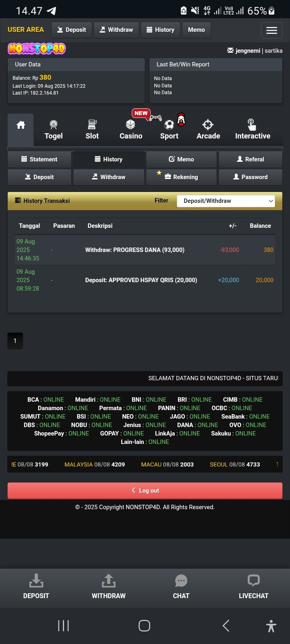Image resolution: width=290 pixels, height=644 pixels.
Task: Expand the Deposit/Withdraw filter dropdown
Action: coord(226,201)
